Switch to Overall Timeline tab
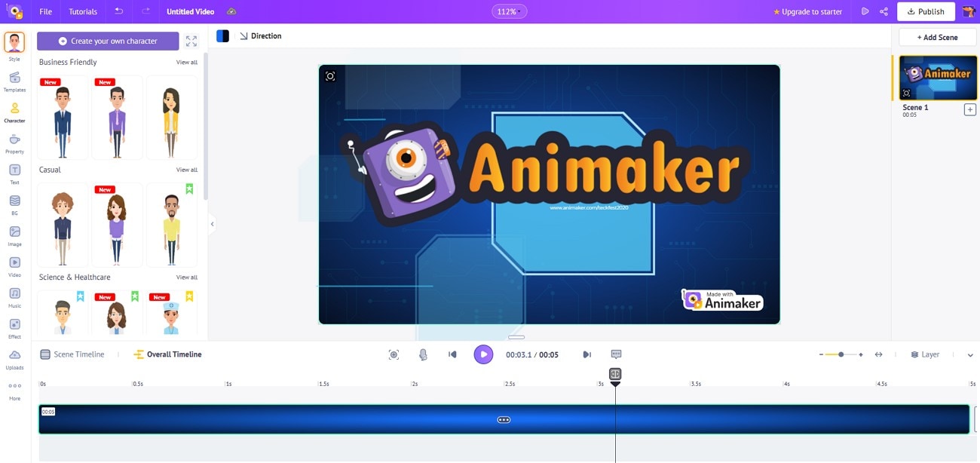This screenshot has width=980, height=463. [167, 354]
